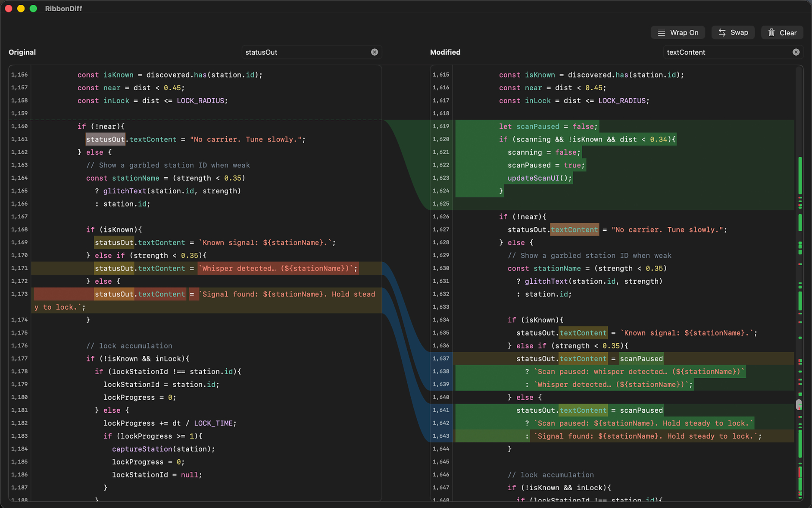Clear the current diff with the Clear button
This screenshot has width=812, height=508.
tap(782, 32)
